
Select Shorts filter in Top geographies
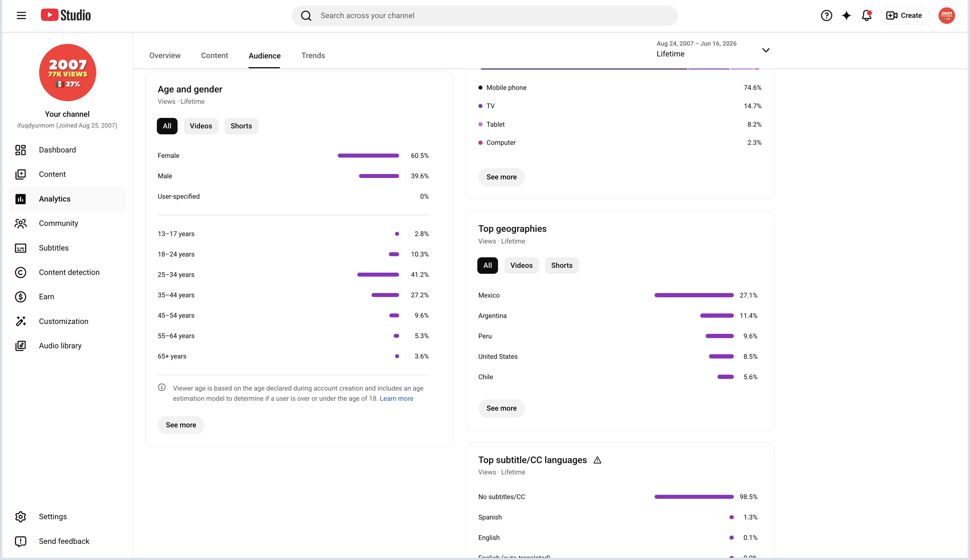[x=562, y=265]
